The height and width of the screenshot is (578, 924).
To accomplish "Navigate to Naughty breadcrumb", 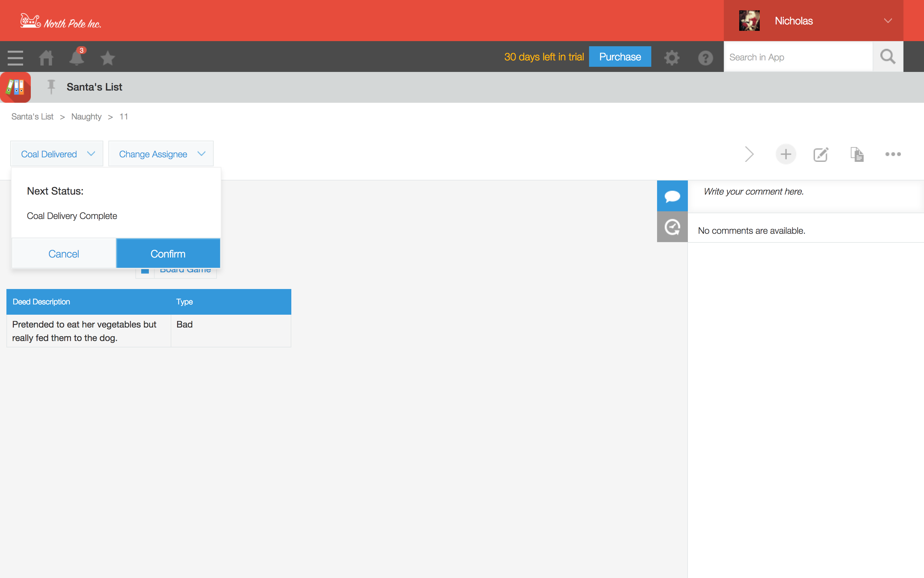I will (x=86, y=117).
